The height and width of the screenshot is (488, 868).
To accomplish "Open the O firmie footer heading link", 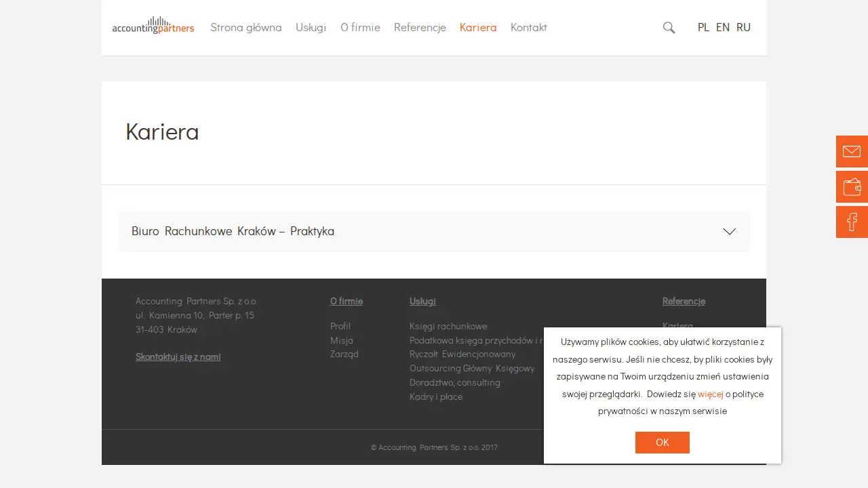I will click(347, 301).
